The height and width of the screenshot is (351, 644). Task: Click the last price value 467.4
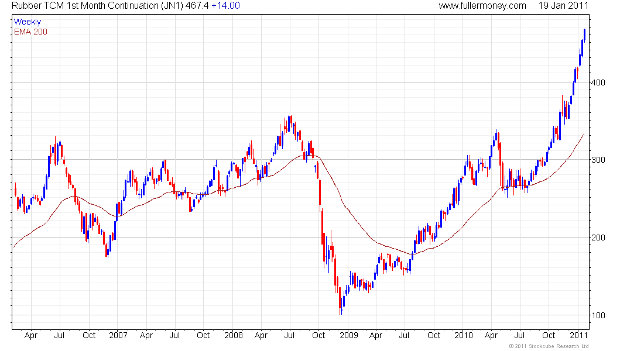pyautogui.click(x=197, y=6)
